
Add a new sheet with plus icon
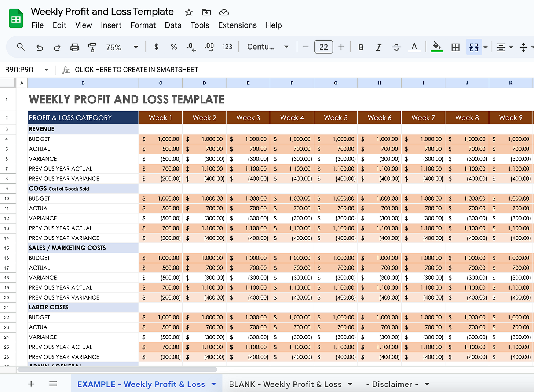pyautogui.click(x=31, y=384)
